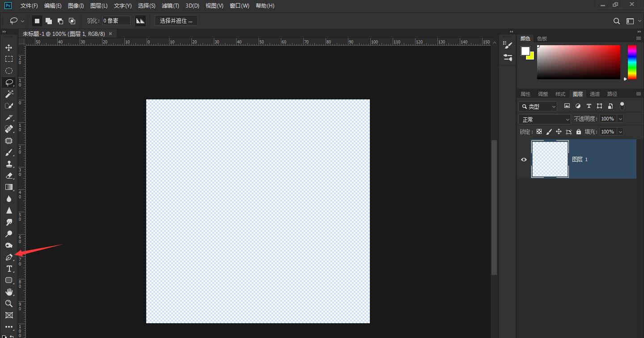Select the Zoom tool
Image resolution: width=644 pixels, height=338 pixels.
click(x=8, y=304)
